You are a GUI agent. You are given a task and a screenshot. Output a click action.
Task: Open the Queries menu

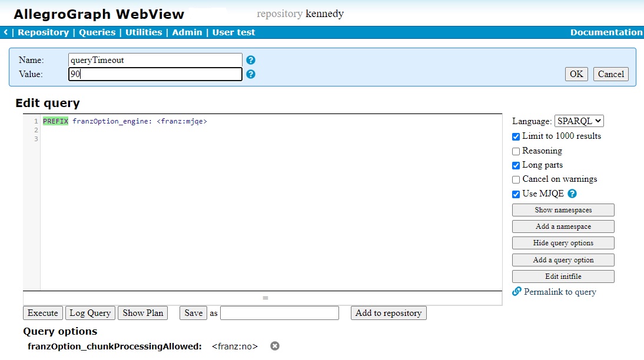tap(97, 32)
